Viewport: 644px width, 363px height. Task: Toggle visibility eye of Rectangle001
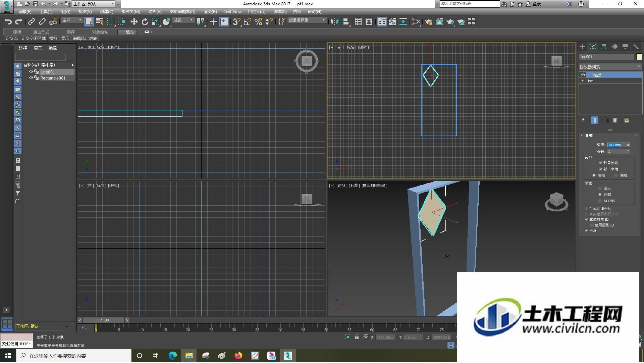(x=31, y=78)
